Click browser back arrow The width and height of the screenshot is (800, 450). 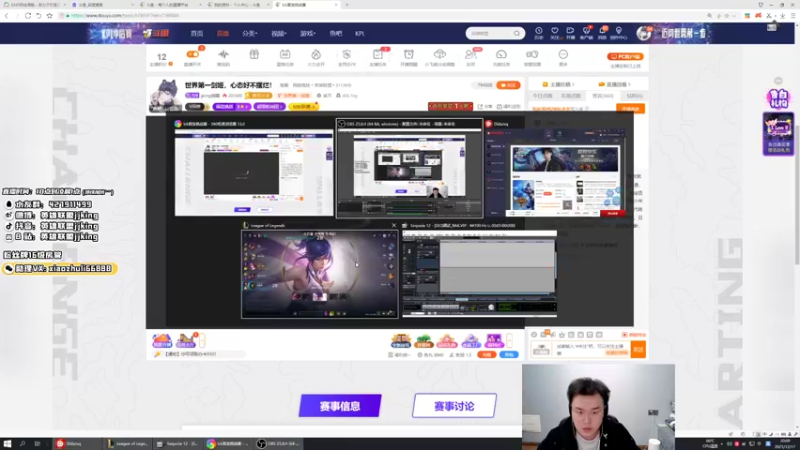click(7, 16)
